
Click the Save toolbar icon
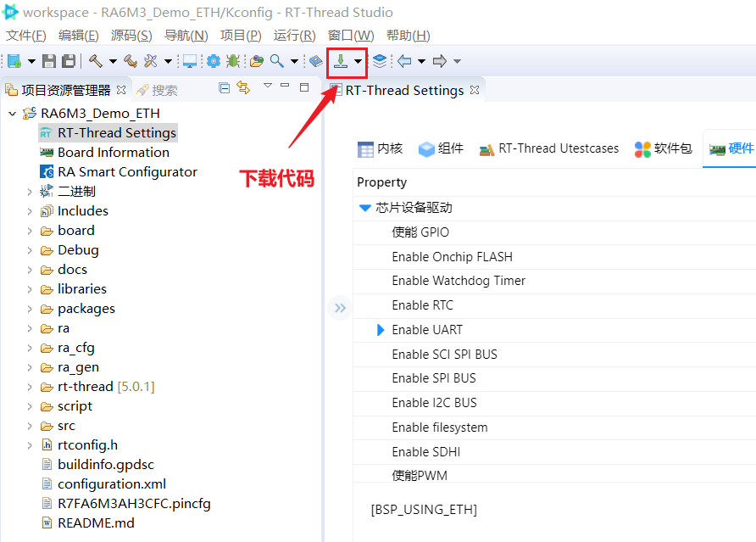tap(49, 61)
